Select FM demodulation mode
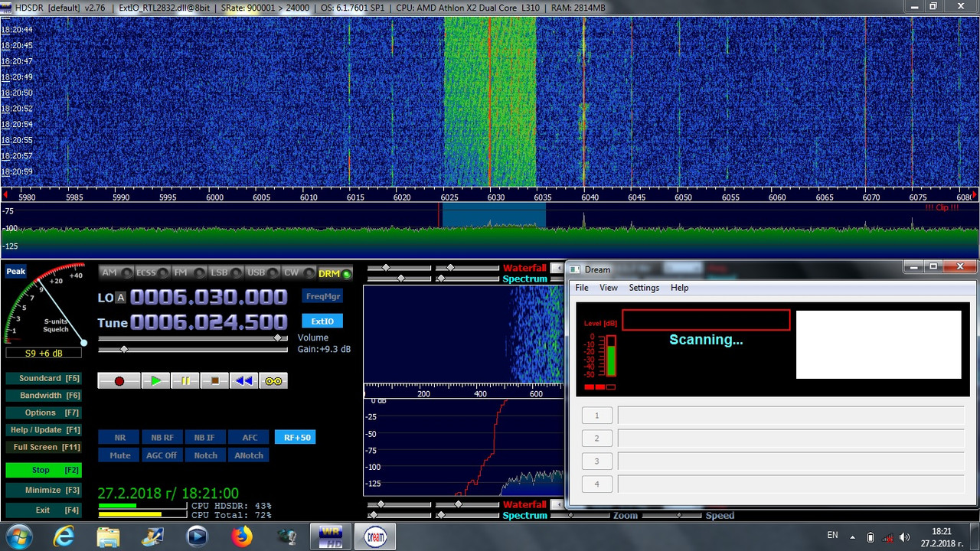The width and height of the screenshot is (980, 551). tap(188, 272)
